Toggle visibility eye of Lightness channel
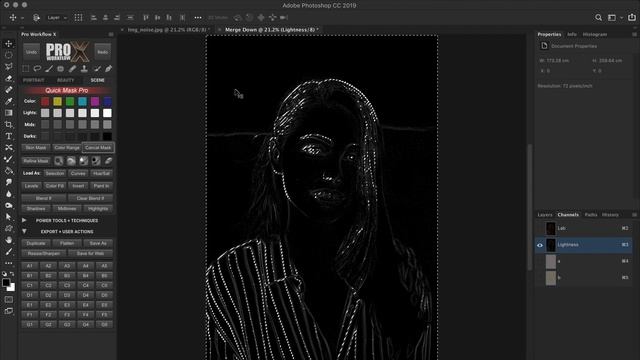Viewport: 640px width, 360px height. pyautogui.click(x=540, y=245)
